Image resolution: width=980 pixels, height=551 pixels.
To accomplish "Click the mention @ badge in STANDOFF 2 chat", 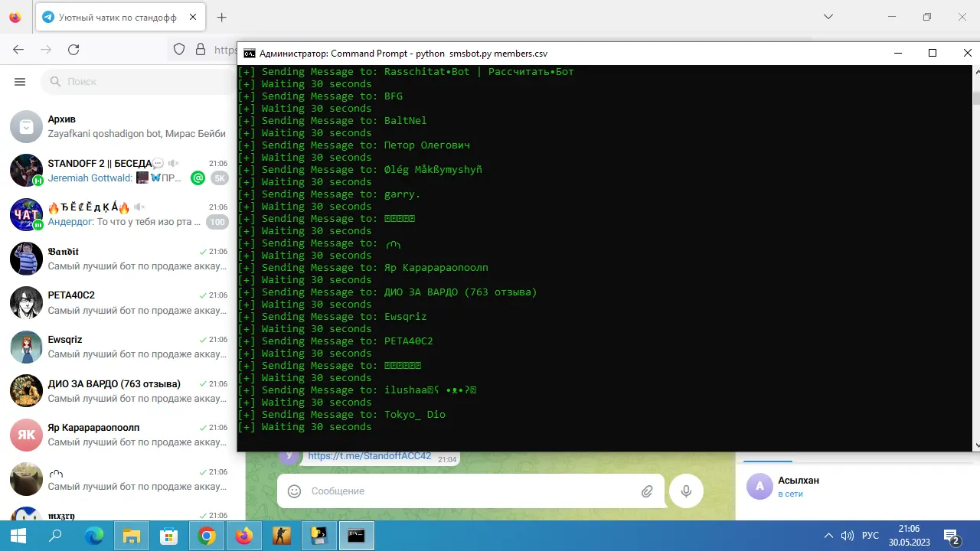I will pos(198,178).
